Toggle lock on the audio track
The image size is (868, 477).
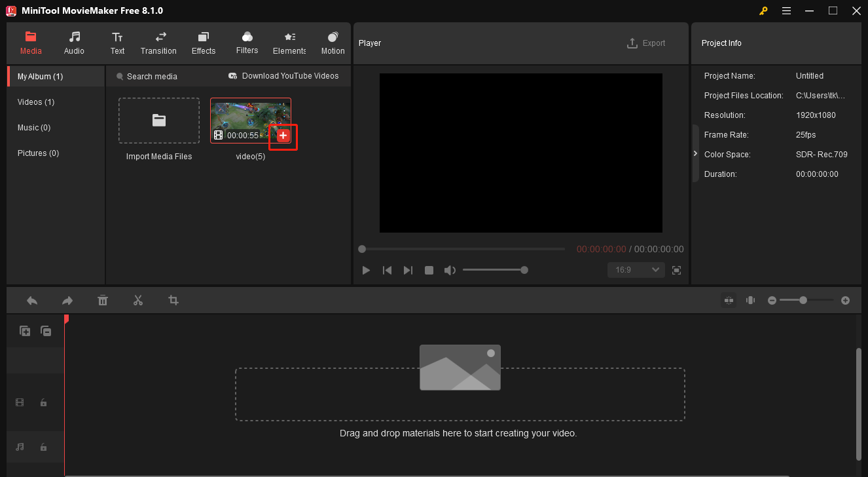43,448
